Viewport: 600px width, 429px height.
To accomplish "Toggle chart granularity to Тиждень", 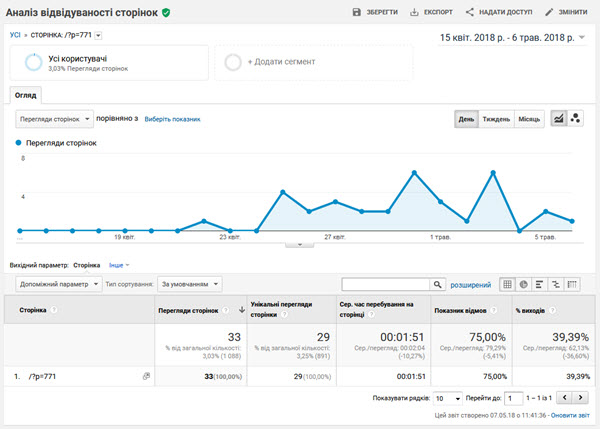I will tap(496, 119).
